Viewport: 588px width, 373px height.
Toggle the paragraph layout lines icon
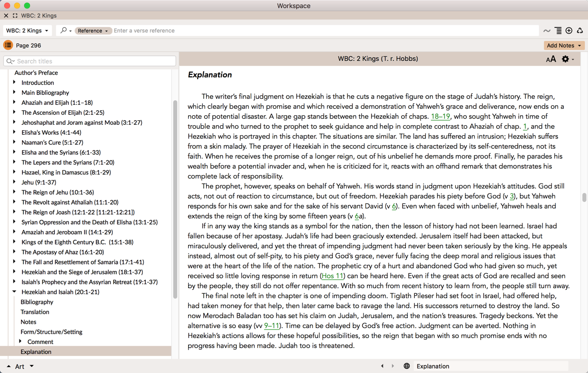558,31
